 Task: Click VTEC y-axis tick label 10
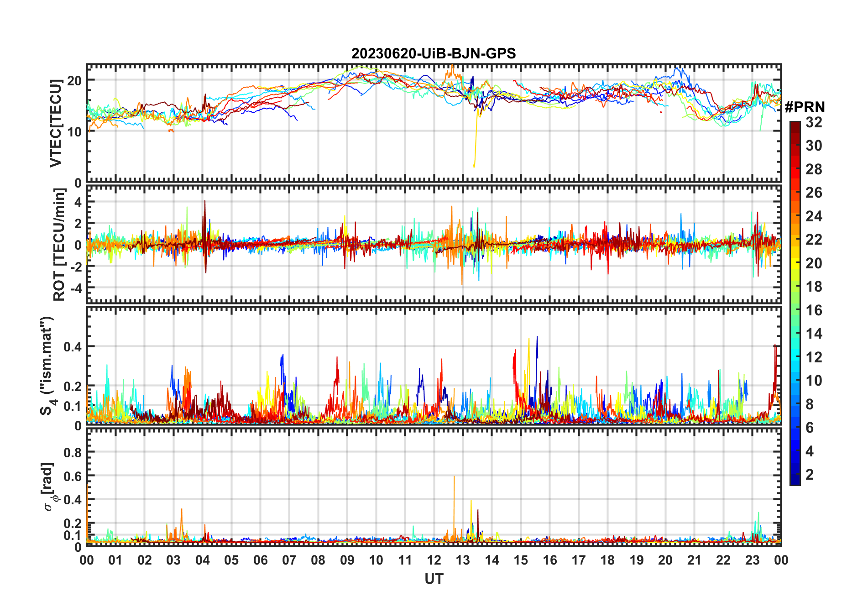(74, 132)
